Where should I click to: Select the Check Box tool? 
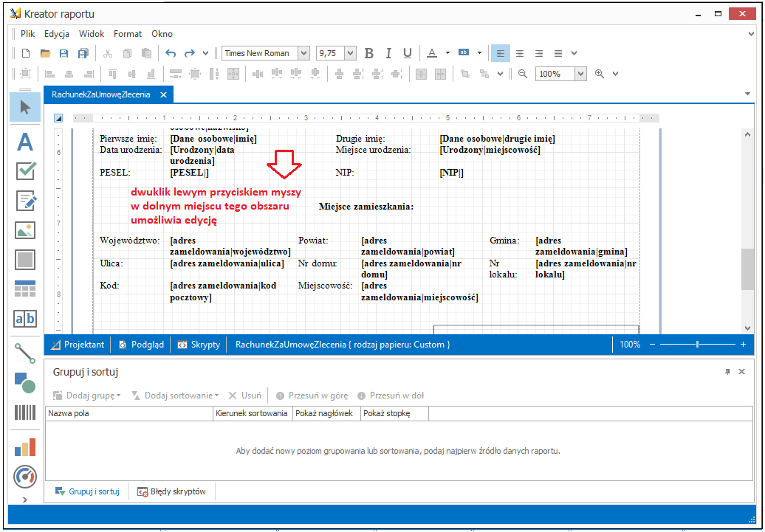click(25, 171)
